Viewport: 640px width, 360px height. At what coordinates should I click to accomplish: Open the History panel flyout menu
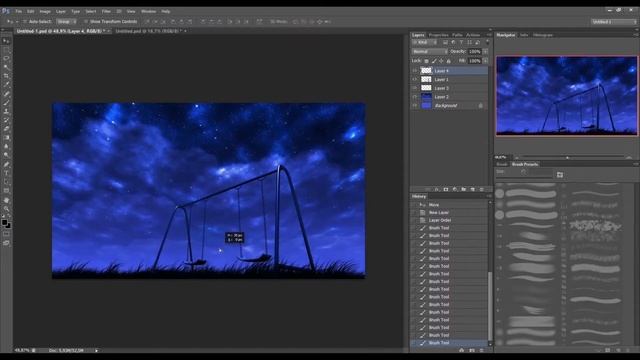[x=489, y=196]
